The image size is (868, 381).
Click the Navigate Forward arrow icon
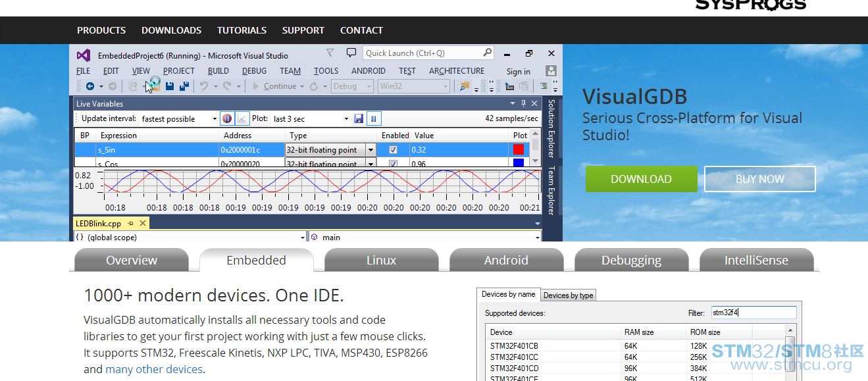click(113, 86)
